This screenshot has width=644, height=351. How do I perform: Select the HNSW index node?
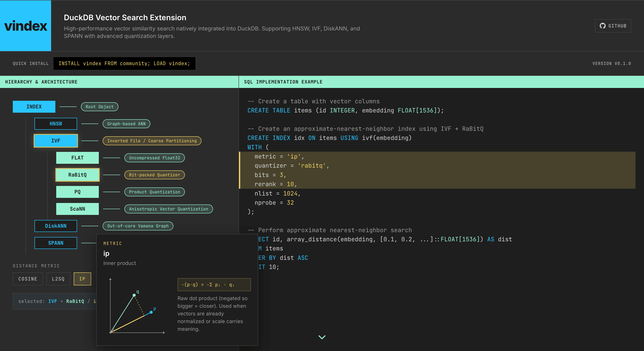click(x=56, y=124)
